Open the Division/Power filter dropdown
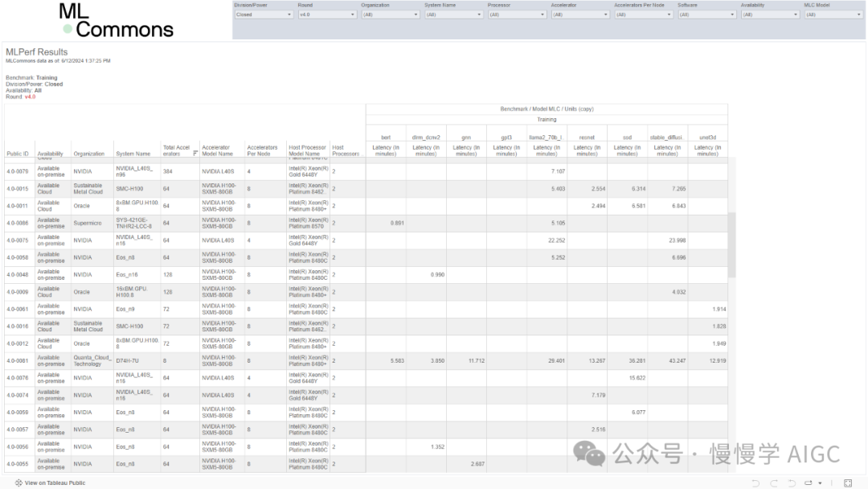The image size is (868, 489). coord(264,15)
